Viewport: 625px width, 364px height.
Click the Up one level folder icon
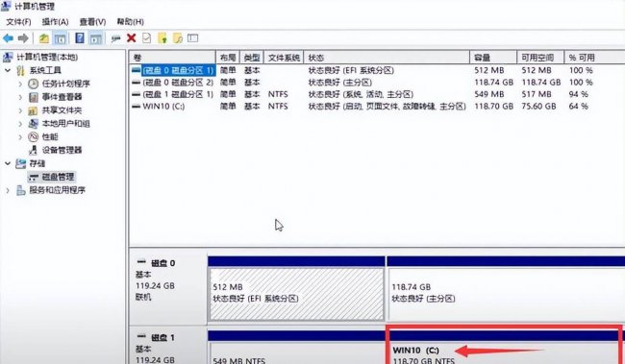point(44,38)
